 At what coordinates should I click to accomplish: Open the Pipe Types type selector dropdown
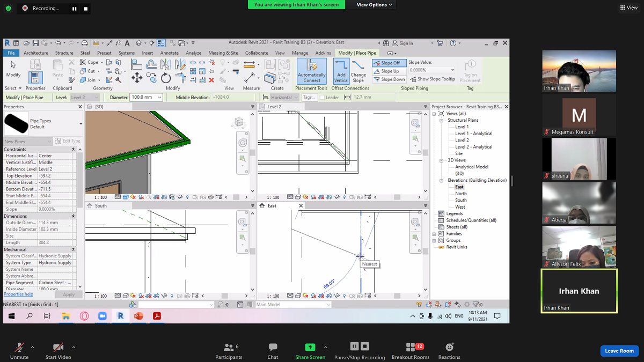(81, 124)
